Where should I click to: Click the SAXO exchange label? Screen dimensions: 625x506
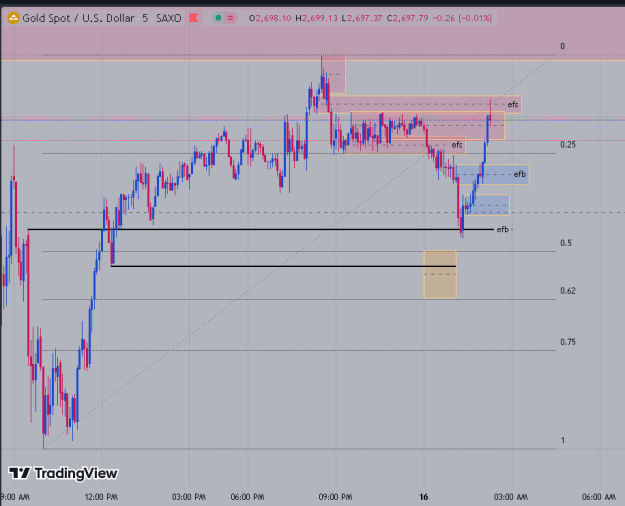[x=169, y=18]
